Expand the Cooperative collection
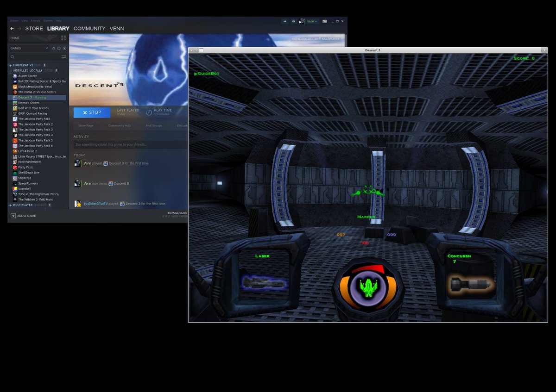The image size is (556, 392). (11, 65)
